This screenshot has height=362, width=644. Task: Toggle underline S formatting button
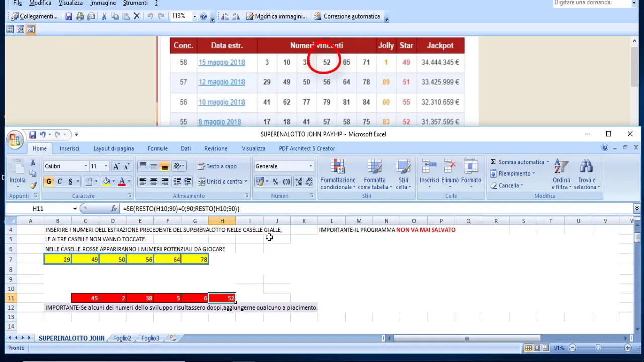tap(70, 182)
